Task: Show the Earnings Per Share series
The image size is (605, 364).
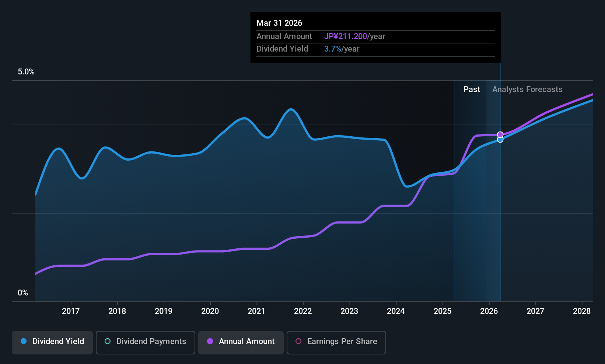Action: pyautogui.click(x=336, y=342)
